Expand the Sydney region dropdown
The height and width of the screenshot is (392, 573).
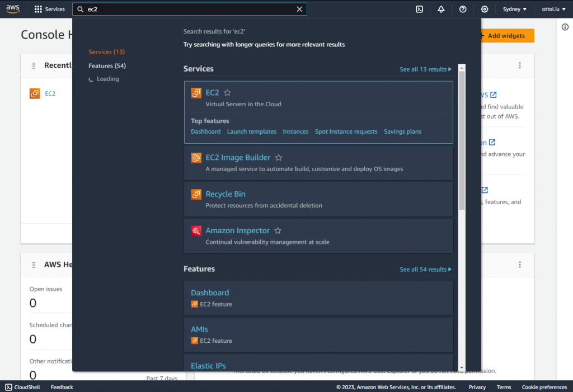click(x=515, y=9)
